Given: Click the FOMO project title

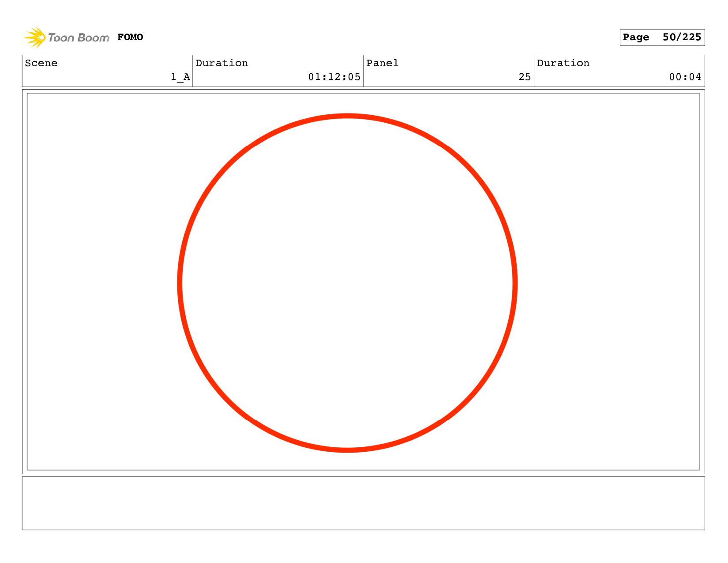Looking at the screenshot, I should tap(130, 37).
